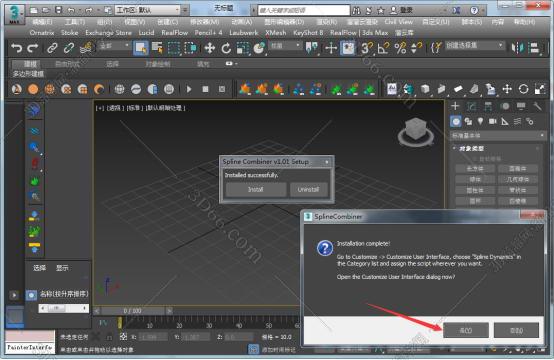The image size is (554, 360).
Task: Select the Cameras category icon in Create panel
Action: [493, 122]
